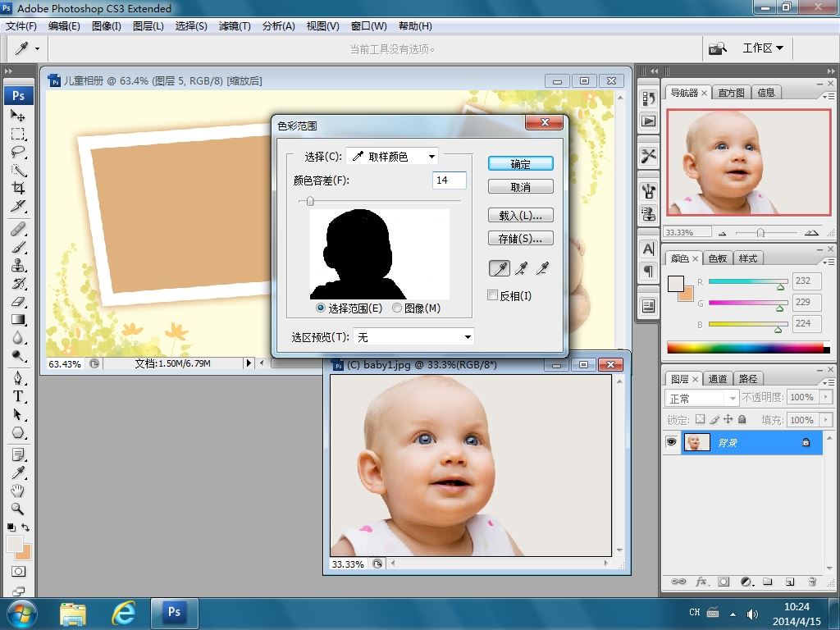The image size is (840, 630).
Task: Choose the 图像(M) radio option
Action: (397, 308)
